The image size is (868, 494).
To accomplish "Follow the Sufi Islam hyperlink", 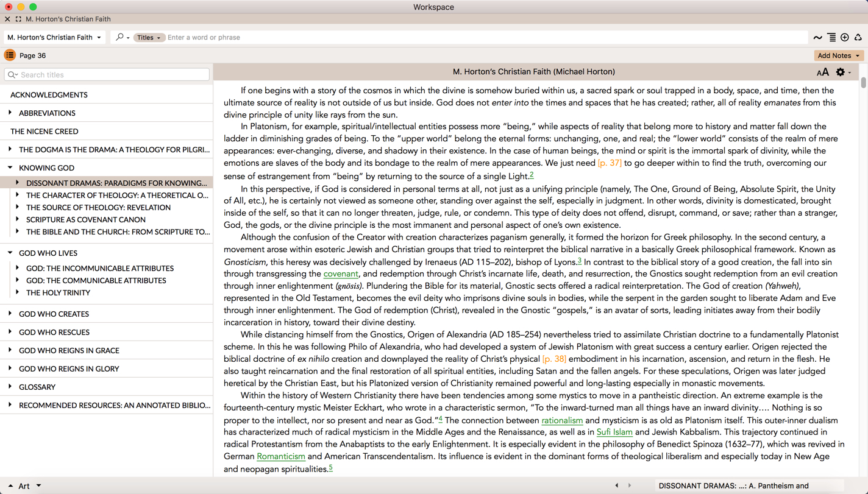I will click(x=614, y=432).
